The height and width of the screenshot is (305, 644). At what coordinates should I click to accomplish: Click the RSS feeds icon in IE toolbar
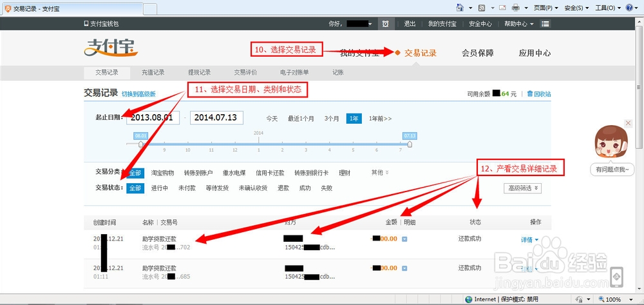point(482,7)
